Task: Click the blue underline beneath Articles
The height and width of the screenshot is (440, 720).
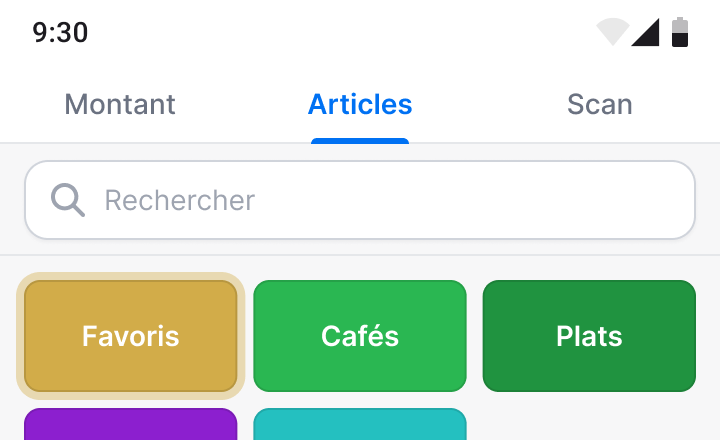Action: (360, 141)
